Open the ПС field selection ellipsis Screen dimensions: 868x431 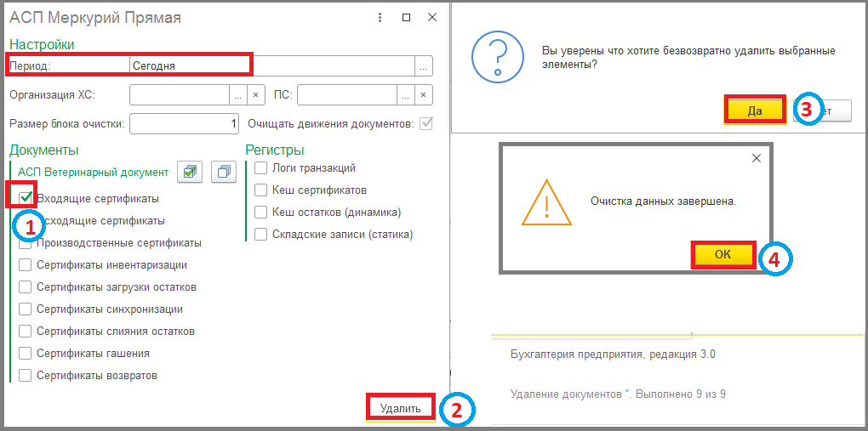click(406, 95)
